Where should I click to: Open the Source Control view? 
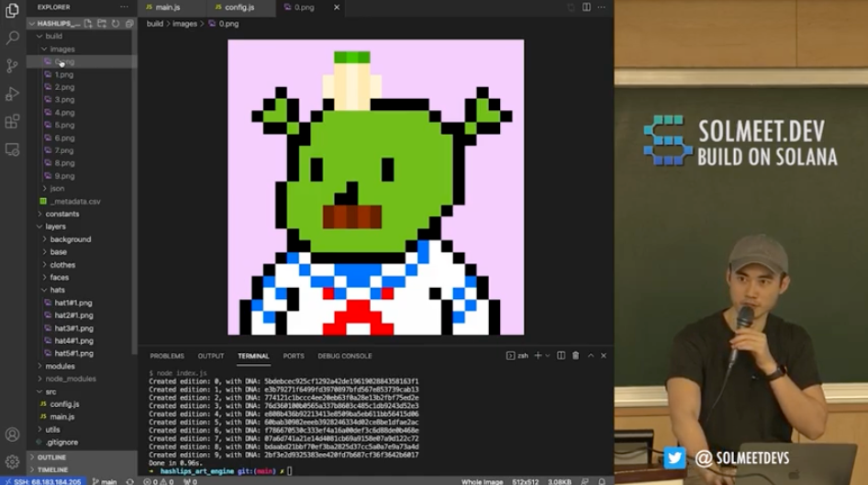[x=12, y=66]
